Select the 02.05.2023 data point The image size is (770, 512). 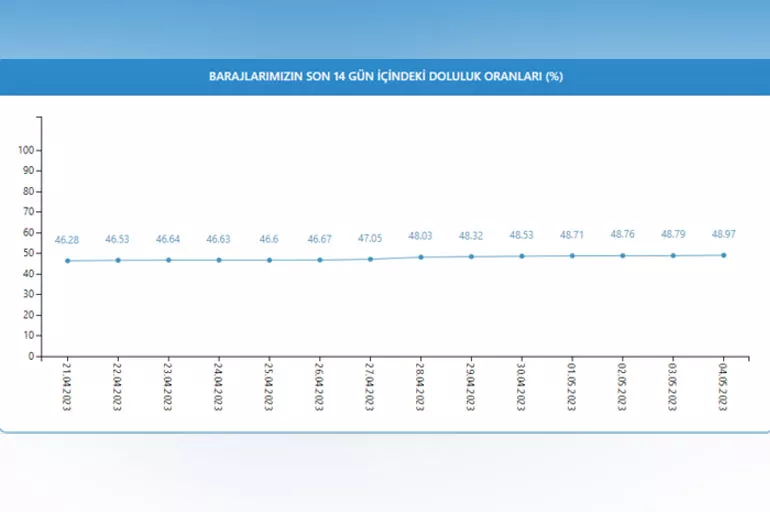pos(623,255)
